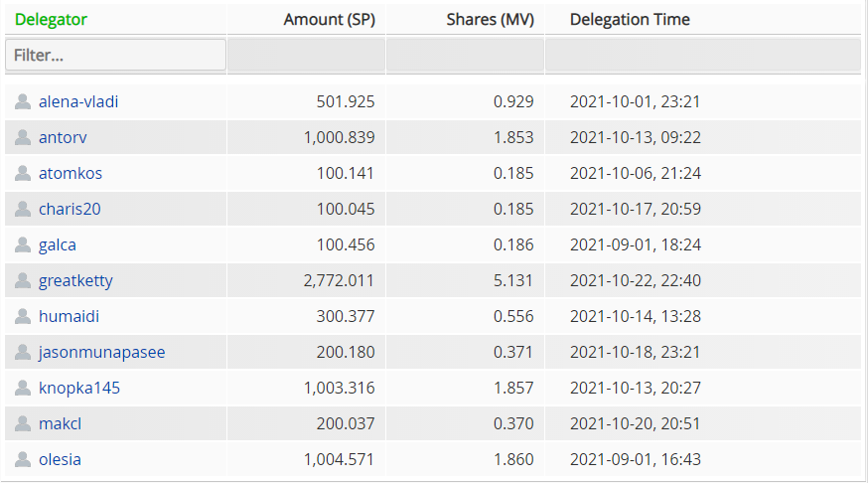Focus the Delegator Filter text box
Image resolution: width=868 pixels, height=483 pixels.
(x=115, y=55)
